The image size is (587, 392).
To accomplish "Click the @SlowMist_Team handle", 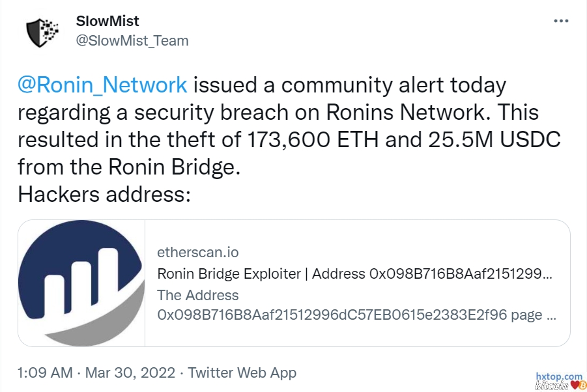I will [x=132, y=40].
